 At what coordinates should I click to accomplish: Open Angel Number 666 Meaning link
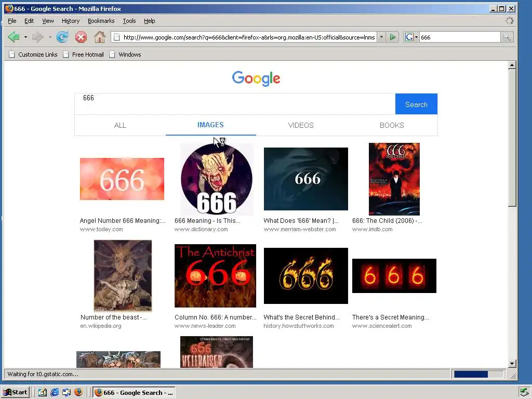(x=123, y=220)
